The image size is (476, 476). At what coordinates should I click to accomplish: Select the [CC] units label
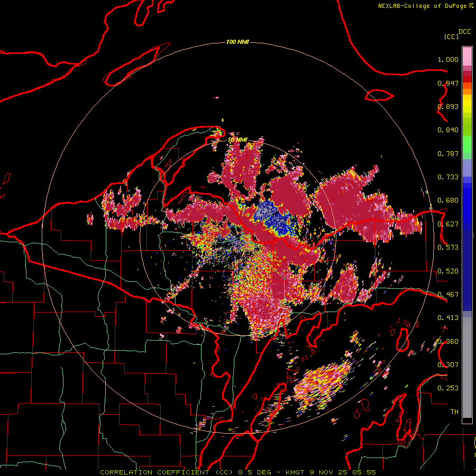tap(451, 36)
